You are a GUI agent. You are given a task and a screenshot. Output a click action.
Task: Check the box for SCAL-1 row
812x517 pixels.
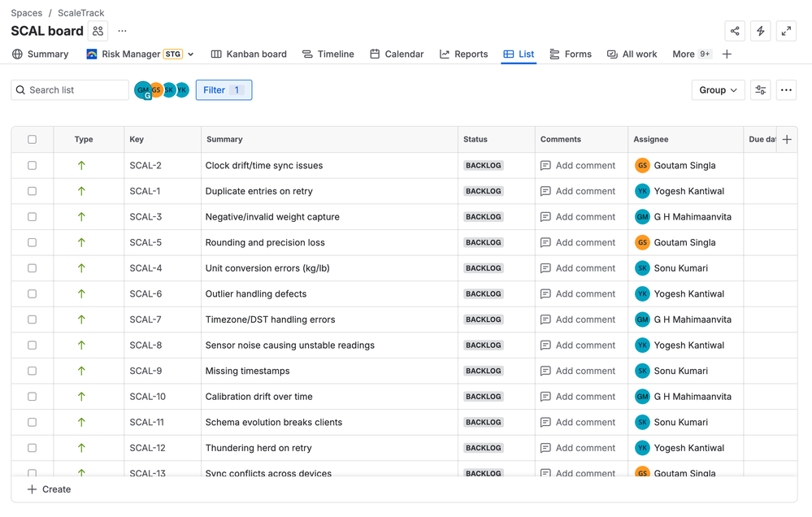[33, 191]
